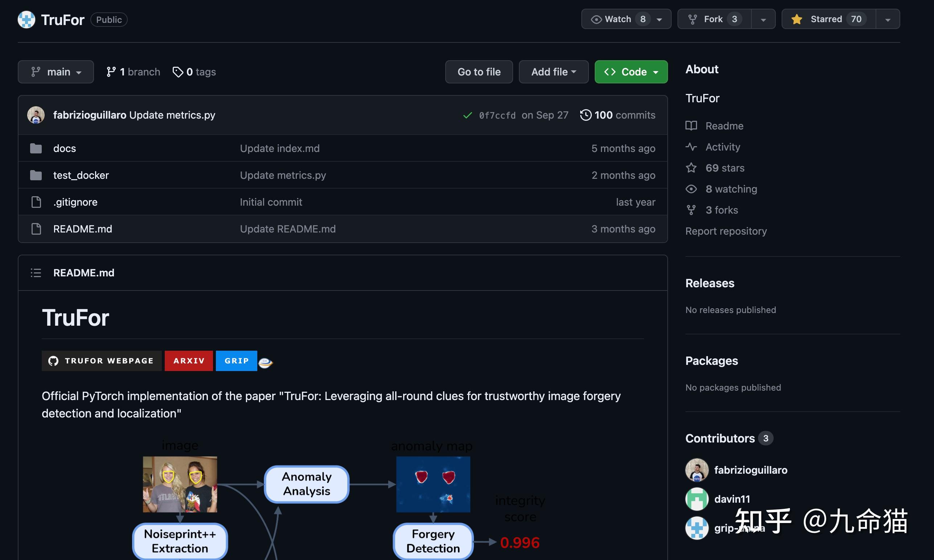Screen dimensions: 934x560
Task: Open the star lists dropdown arrow
Action: pos(888,19)
